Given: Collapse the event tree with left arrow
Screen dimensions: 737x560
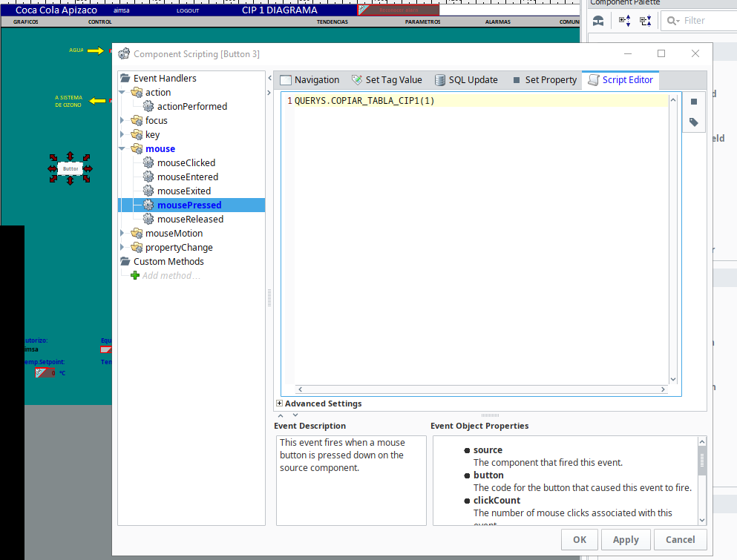Looking at the screenshot, I should (270, 78).
